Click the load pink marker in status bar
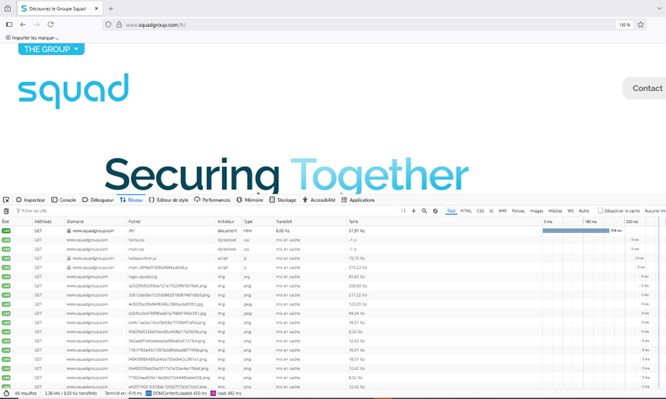The image size is (666, 399). pos(213,393)
